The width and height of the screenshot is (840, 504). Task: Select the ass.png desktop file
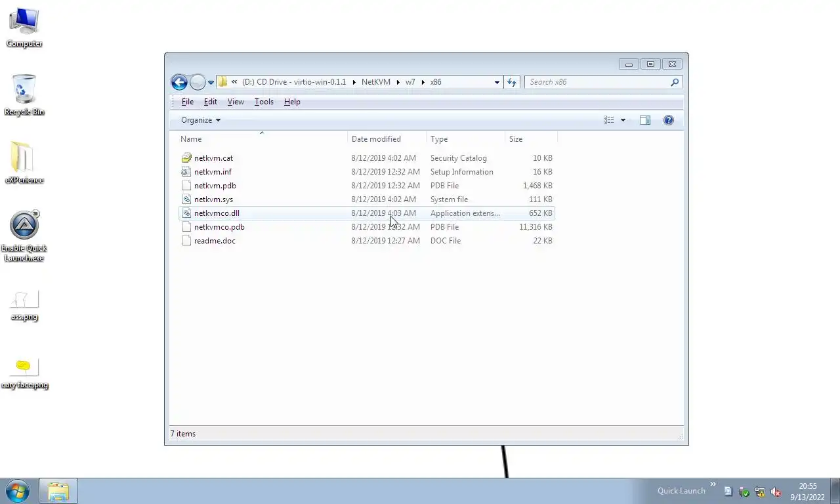click(24, 306)
